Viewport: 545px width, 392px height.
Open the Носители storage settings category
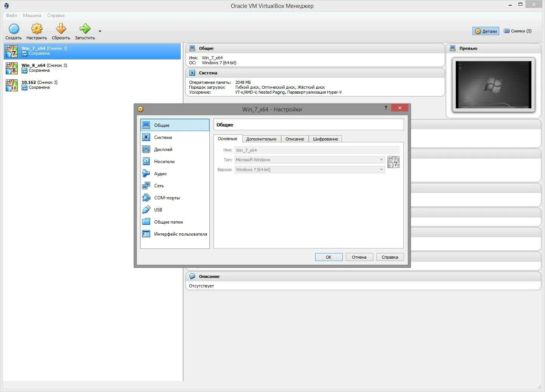click(175, 162)
